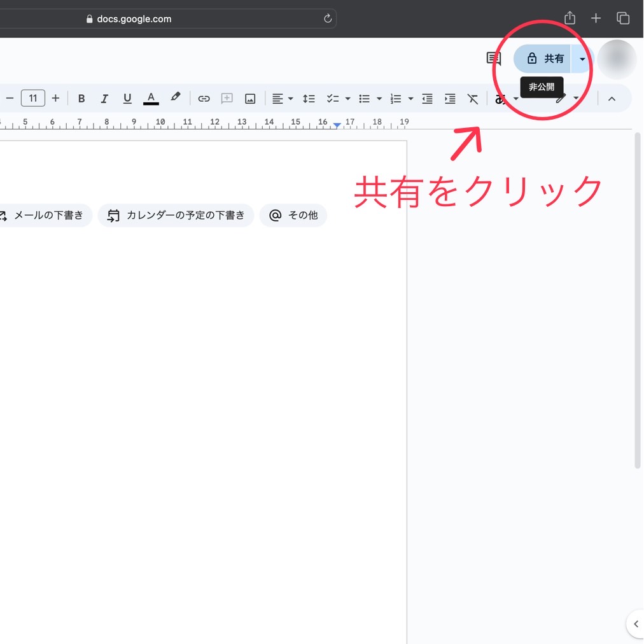Toggle bold formatting
The image size is (644, 644).
coord(81,99)
